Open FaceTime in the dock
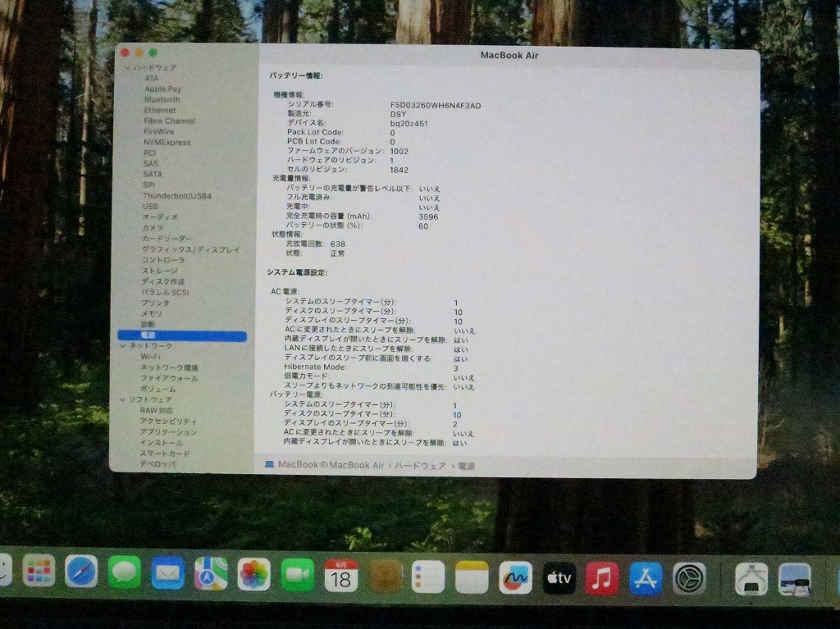This screenshot has width=840, height=629. 297,575
